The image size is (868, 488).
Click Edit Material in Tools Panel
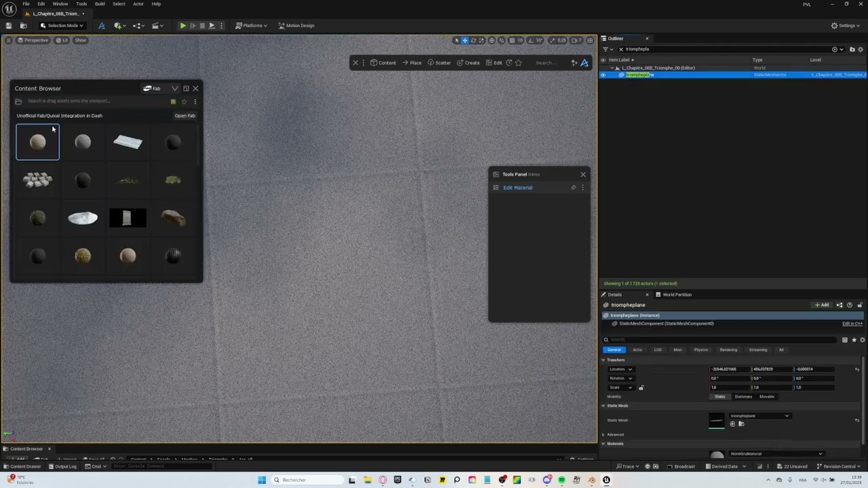click(517, 188)
